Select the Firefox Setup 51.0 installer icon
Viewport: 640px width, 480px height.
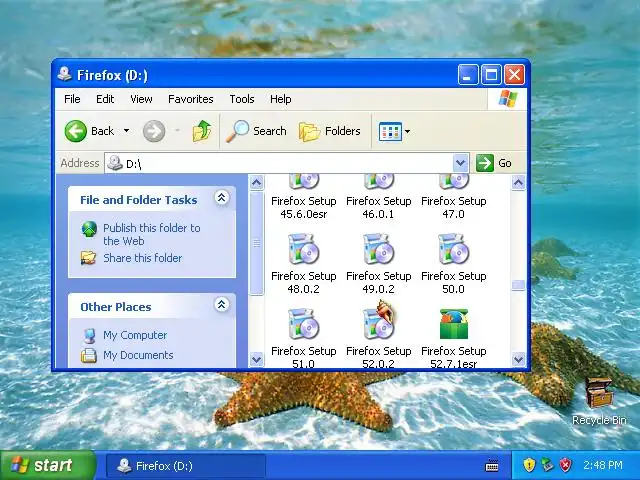pyautogui.click(x=303, y=324)
